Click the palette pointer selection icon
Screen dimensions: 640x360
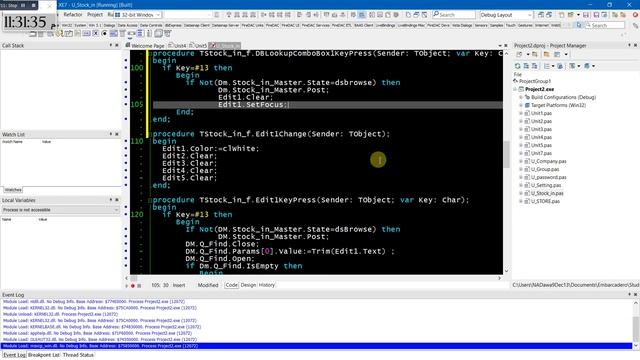[x=578, y=25]
